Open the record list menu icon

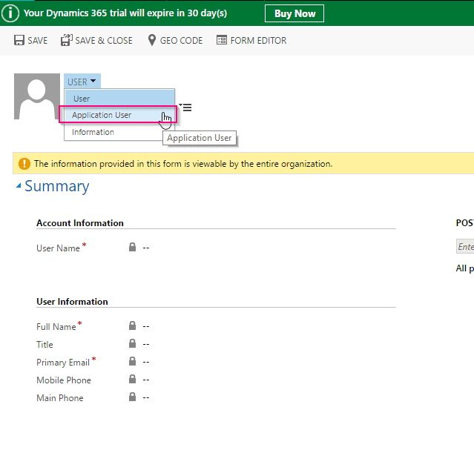[185, 108]
